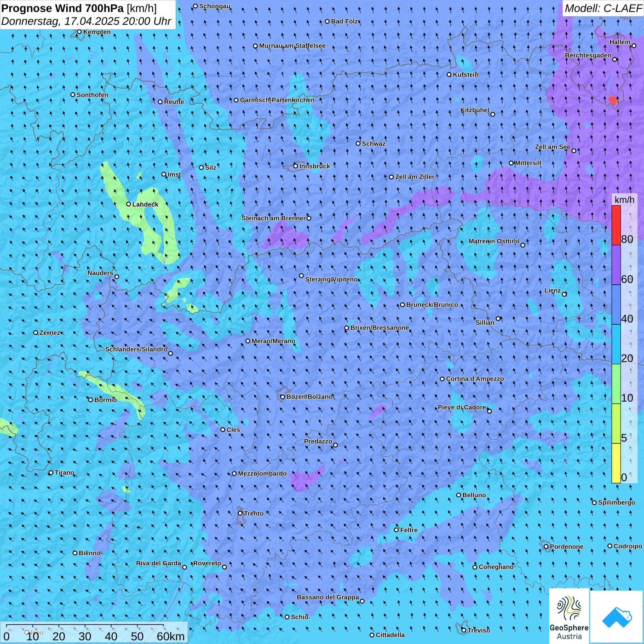Click the Cittadella location marker

[372, 635]
